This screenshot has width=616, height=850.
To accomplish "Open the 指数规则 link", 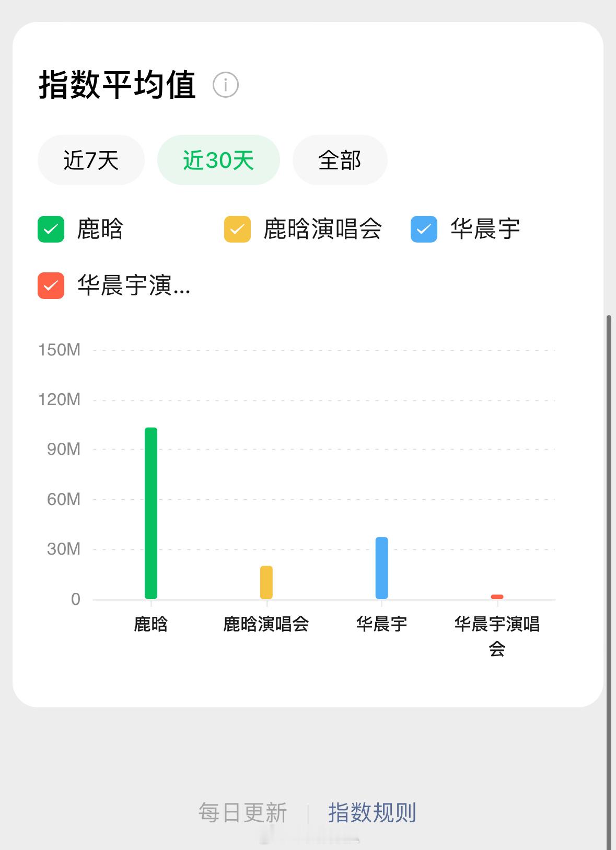I will point(372,813).
